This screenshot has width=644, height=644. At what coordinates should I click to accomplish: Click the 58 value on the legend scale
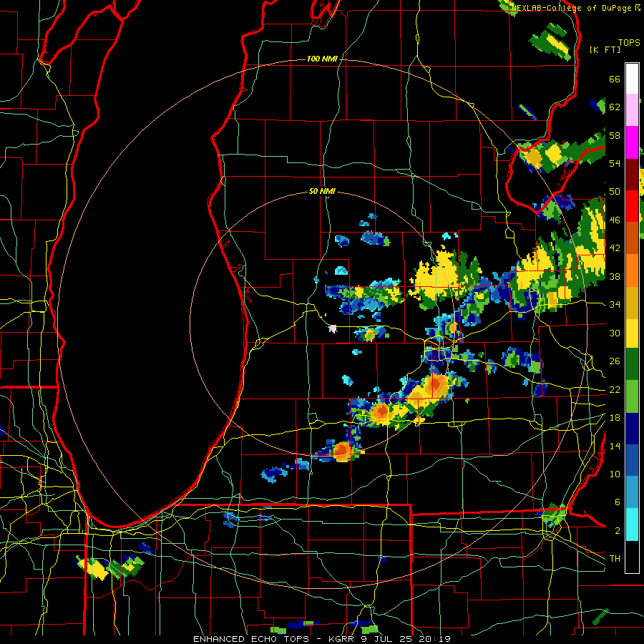click(x=615, y=135)
